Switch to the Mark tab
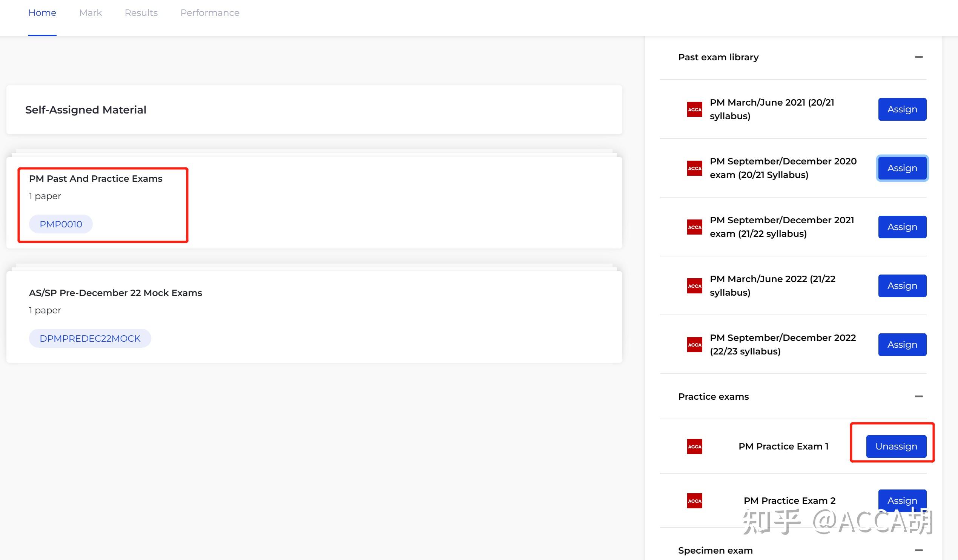Screen dimensions: 958x560 [x=91, y=13]
